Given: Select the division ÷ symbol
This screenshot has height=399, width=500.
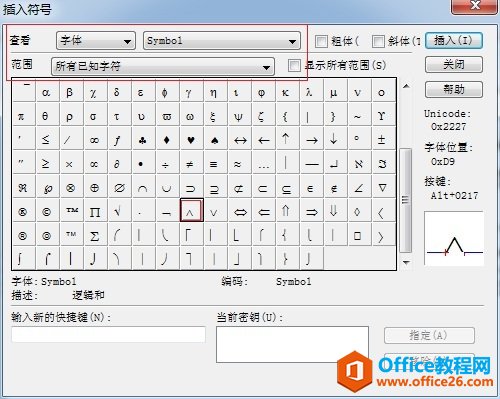Looking at the screenshot, I should tap(166, 164).
